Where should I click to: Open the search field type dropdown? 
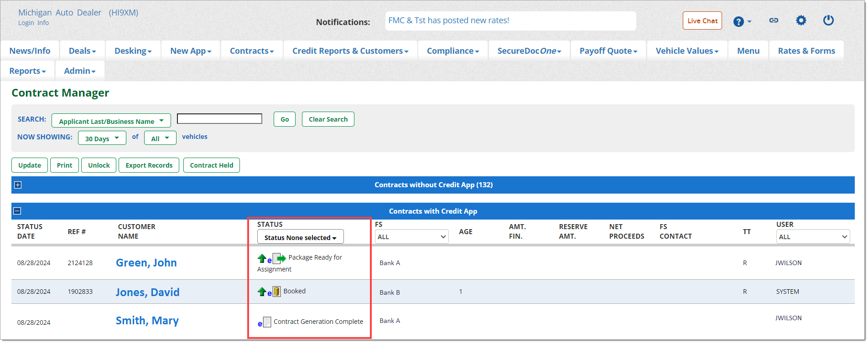coord(111,121)
